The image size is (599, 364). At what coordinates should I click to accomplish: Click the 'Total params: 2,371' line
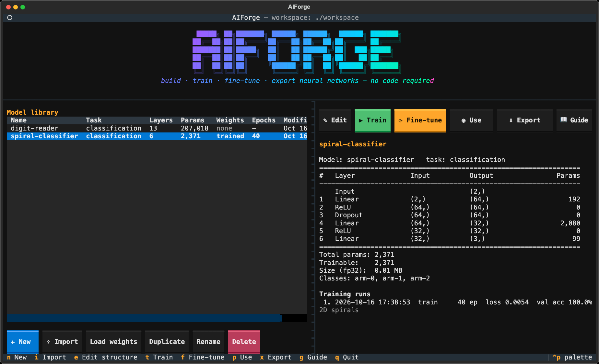pyautogui.click(x=357, y=255)
